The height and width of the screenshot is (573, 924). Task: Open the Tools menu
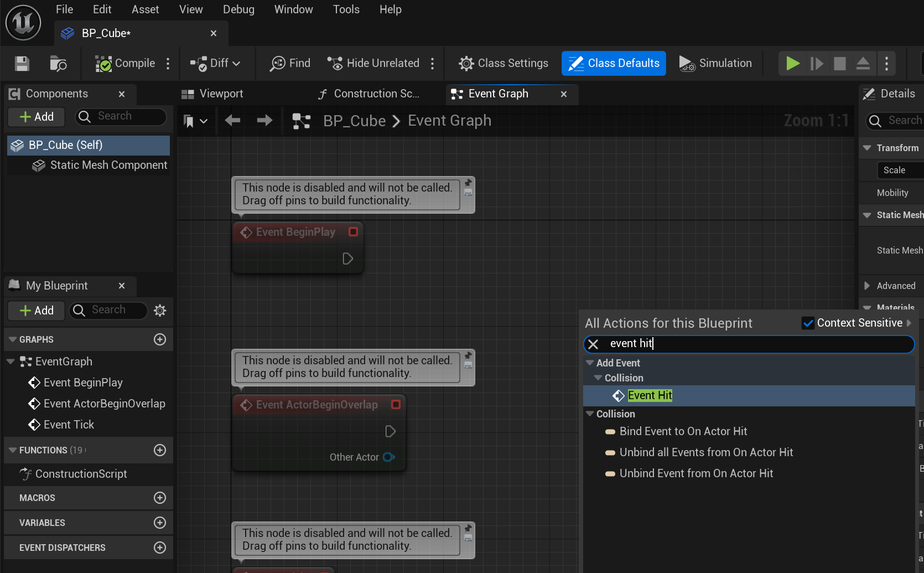coord(346,9)
